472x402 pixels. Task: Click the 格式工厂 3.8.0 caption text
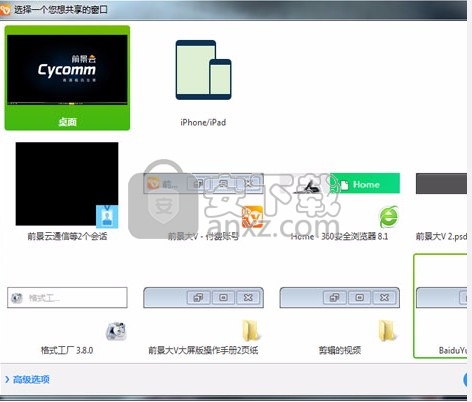tap(67, 350)
